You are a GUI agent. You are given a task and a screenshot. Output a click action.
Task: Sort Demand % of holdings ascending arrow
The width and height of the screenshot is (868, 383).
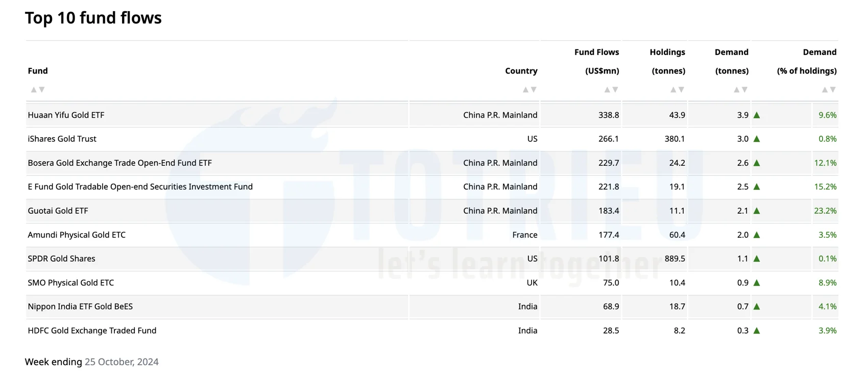(x=825, y=90)
